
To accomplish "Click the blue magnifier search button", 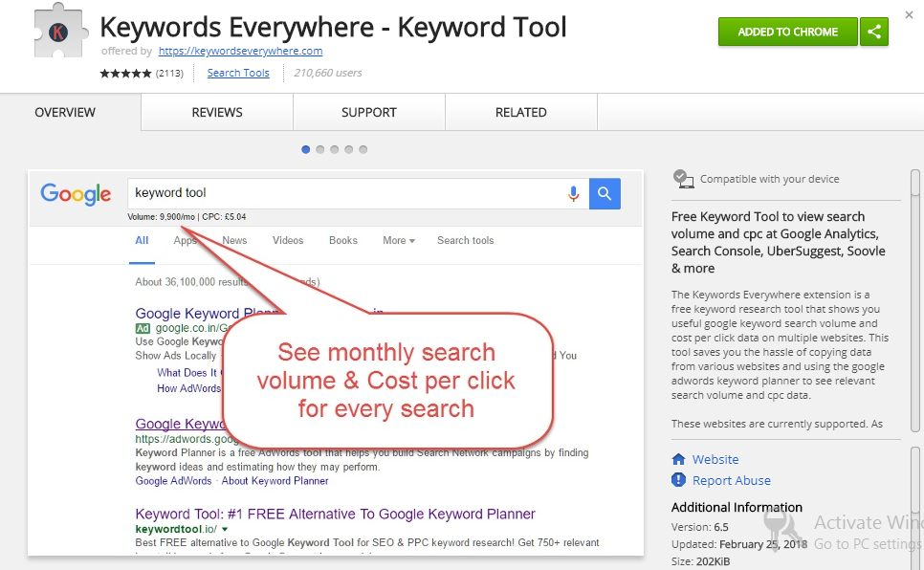I will pos(605,193).
